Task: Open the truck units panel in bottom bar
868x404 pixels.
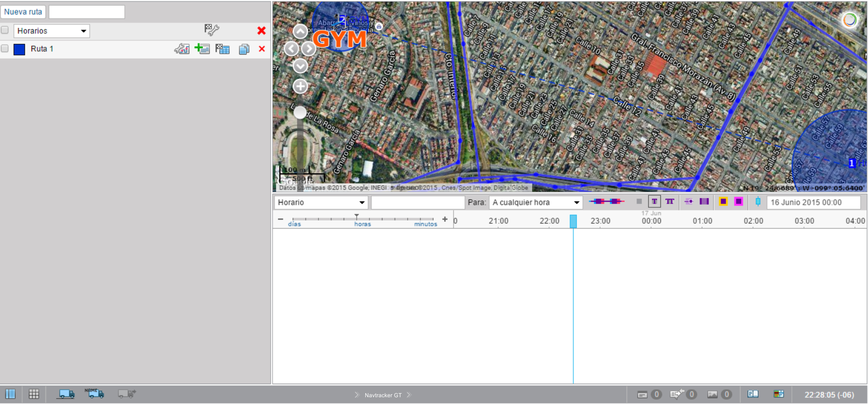Action: click(x=66, y=394)
